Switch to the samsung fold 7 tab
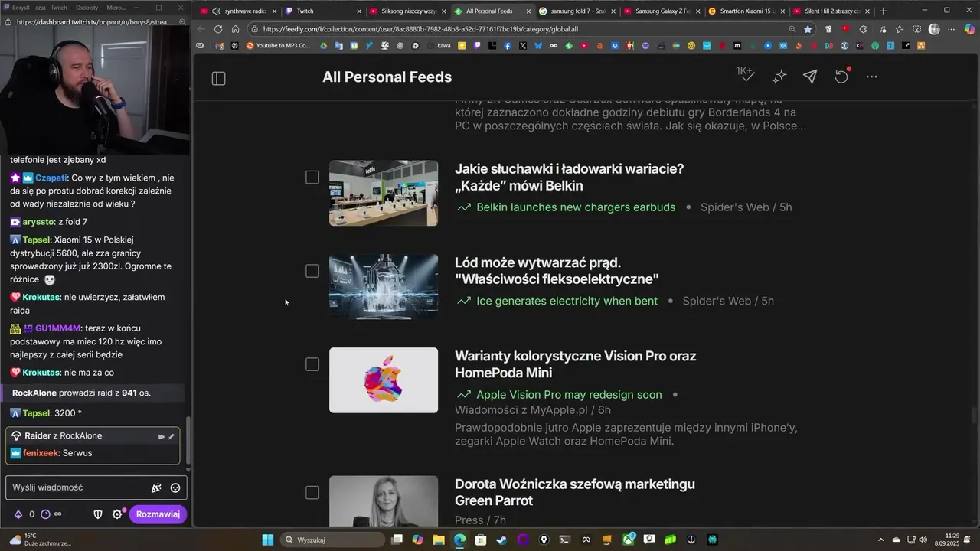The image size is (980, 551). [576, 11]
